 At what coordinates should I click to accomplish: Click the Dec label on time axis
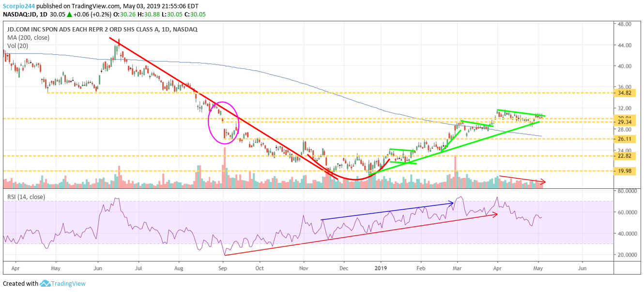pyautogui.click(x=344, y=268)
